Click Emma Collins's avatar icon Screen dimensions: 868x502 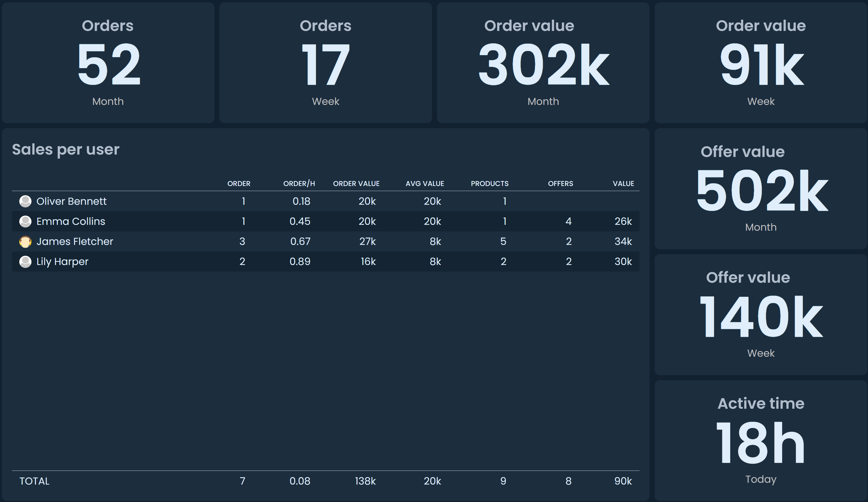25,221
